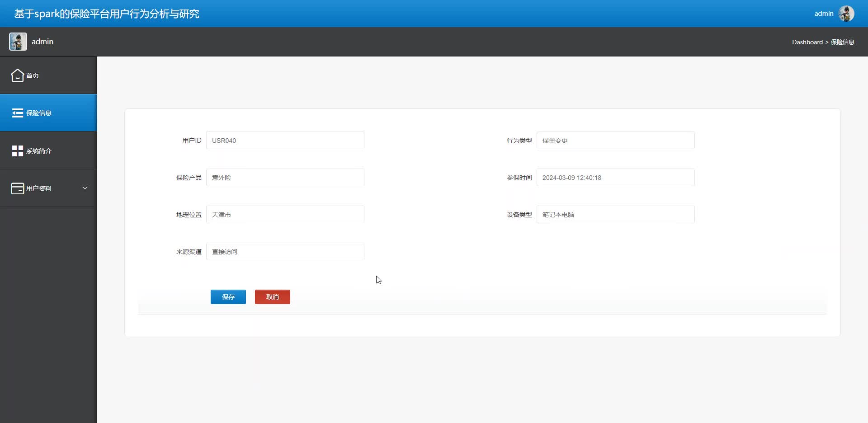Viewport: 868px width, 423px height.
Task: Click the 设备类型 field showing 笔记本电脑
Action: tap(615, 214)
